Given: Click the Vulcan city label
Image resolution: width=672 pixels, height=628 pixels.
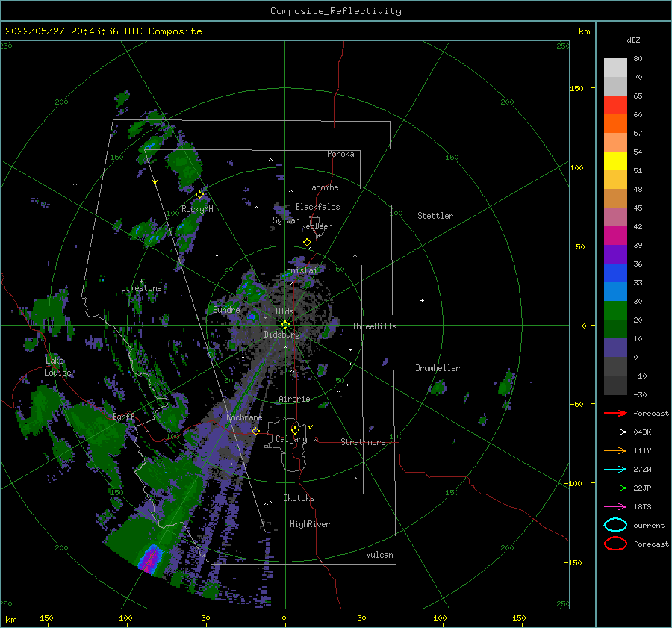Looking at the screenshot, I should pyautogui.click(x=380, y=555).
